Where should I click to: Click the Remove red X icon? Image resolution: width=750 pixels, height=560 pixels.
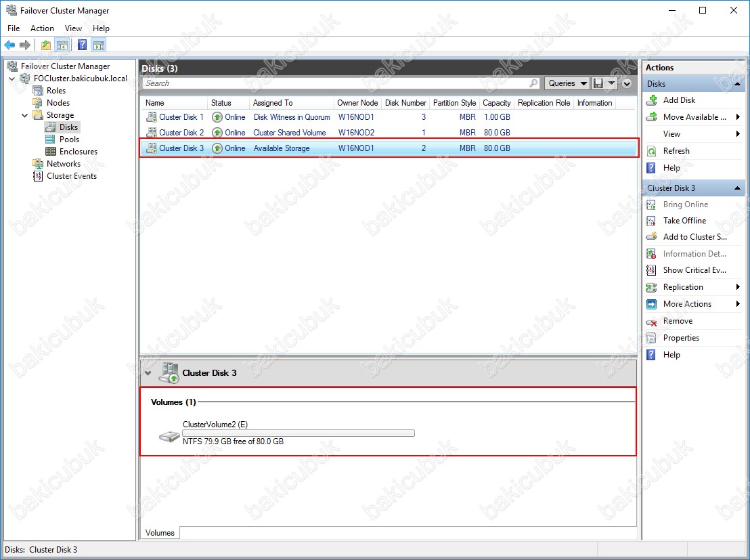651,322
